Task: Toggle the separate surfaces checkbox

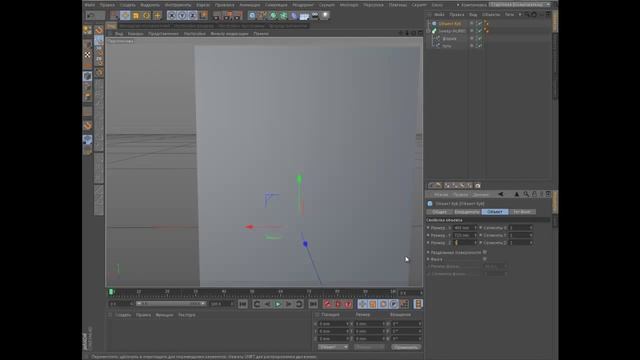Action: pos(484,252)
